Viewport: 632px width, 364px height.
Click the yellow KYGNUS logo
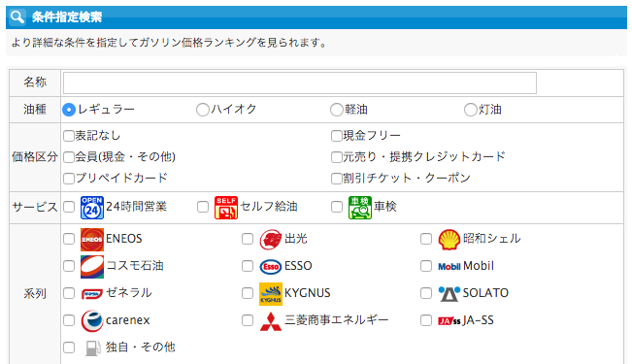271,294
